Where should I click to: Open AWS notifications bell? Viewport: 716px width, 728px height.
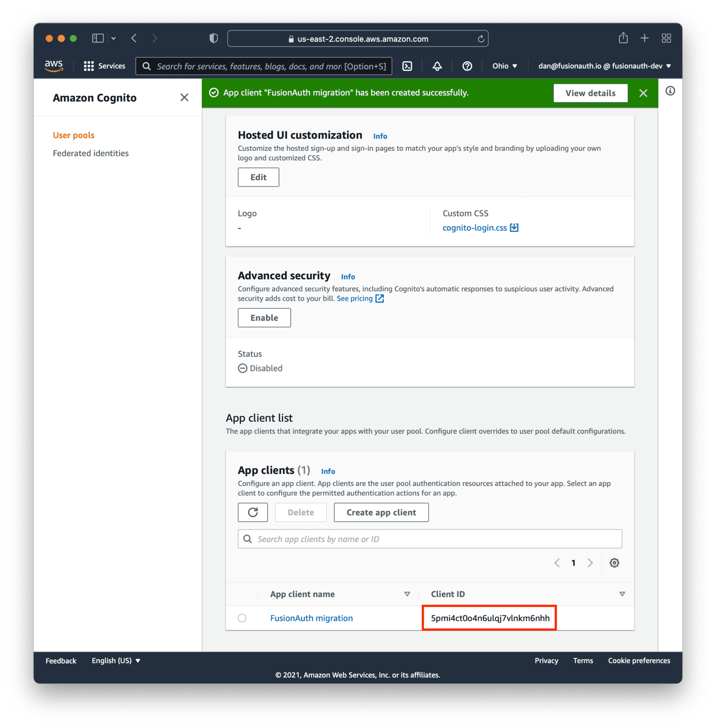click(x=437, y=66)
